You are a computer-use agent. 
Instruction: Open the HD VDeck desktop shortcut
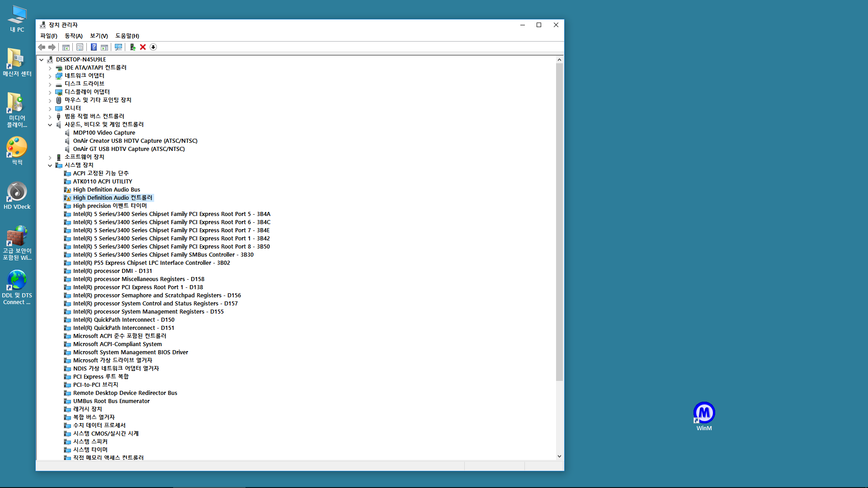(17, 196)
